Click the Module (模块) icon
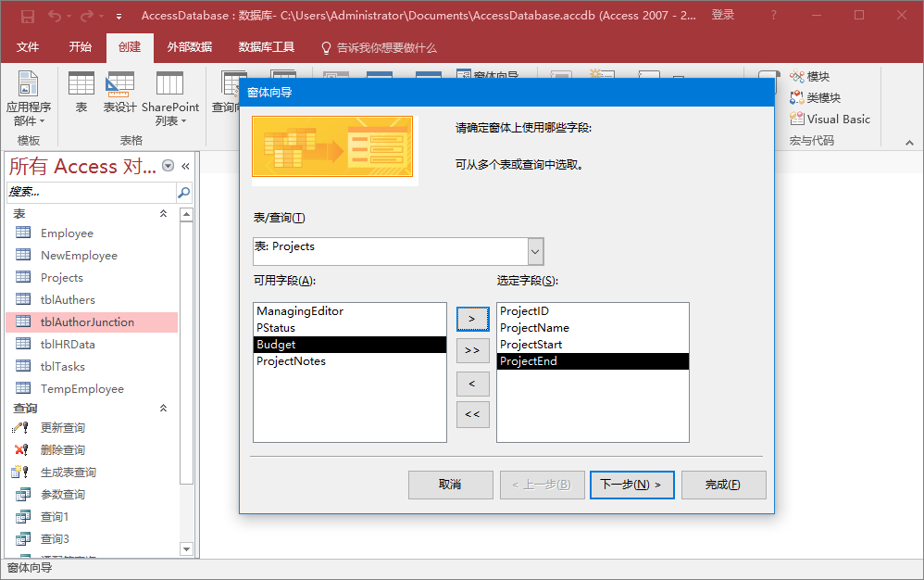 tap(797, 77)
